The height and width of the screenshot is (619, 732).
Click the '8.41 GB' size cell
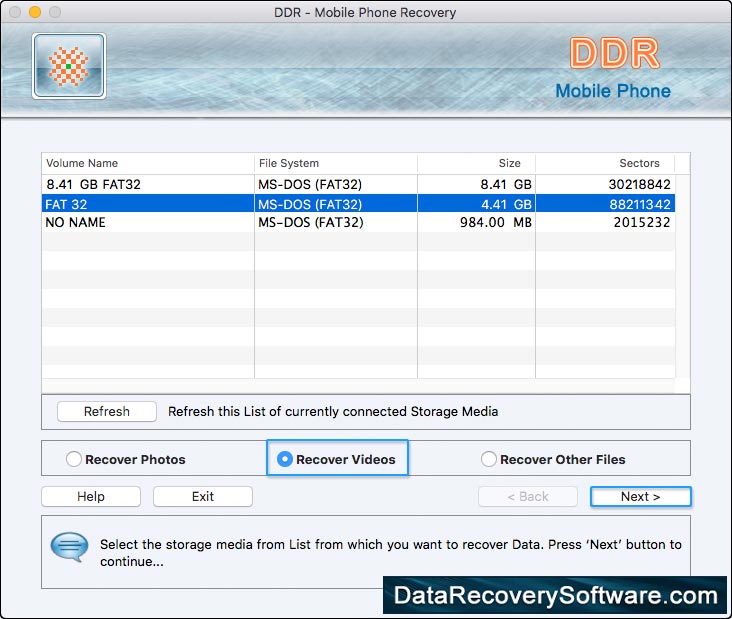[506, 184]
